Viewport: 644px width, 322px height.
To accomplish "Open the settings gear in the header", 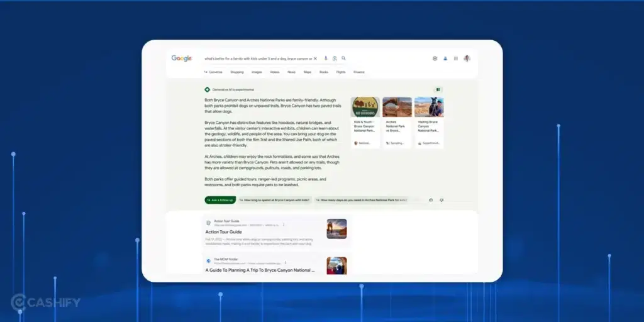I will pyautogui.click(x=435, y=58).
